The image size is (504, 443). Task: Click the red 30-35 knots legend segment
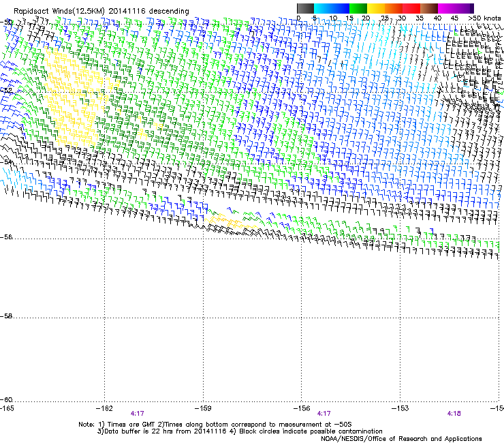pos(411,8)
